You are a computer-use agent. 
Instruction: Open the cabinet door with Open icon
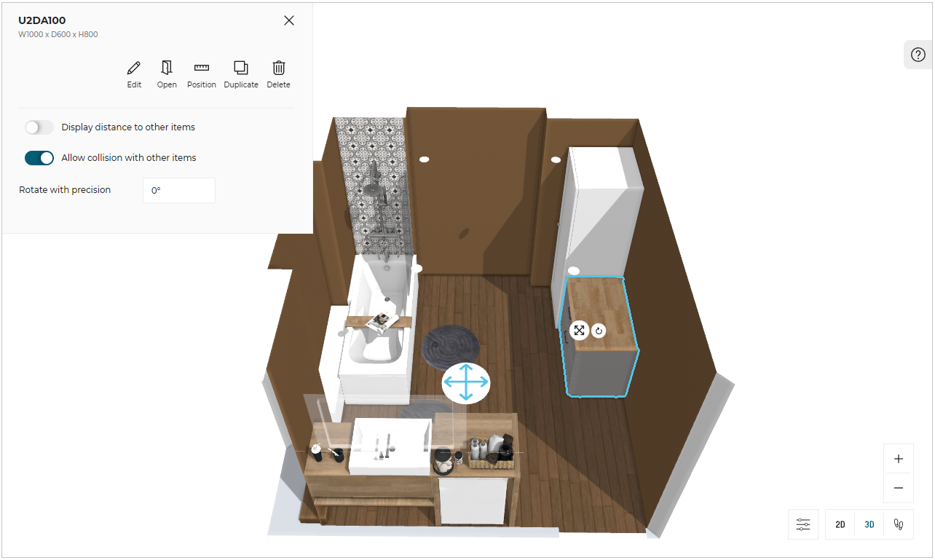(x=167, y=74)
